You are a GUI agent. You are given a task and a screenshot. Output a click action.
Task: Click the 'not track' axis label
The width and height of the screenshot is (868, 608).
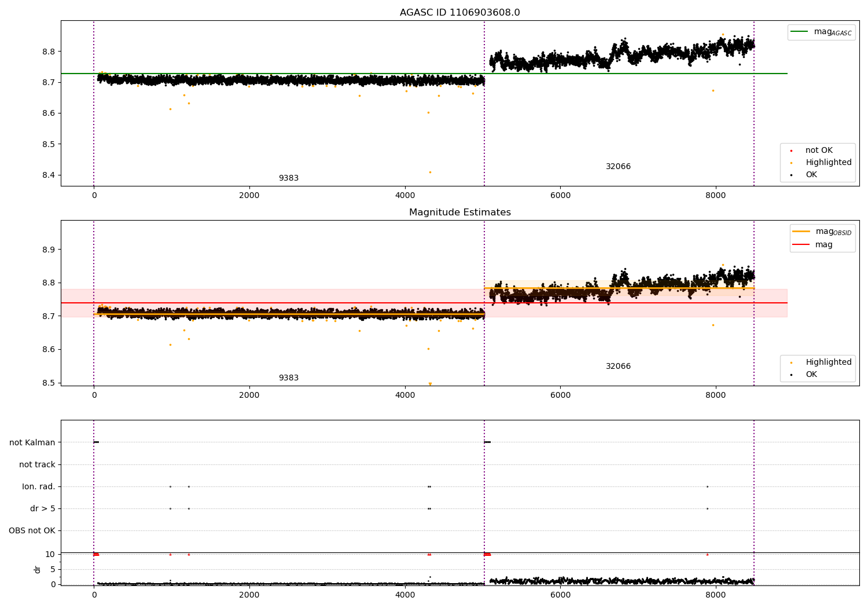click(37, 464)
